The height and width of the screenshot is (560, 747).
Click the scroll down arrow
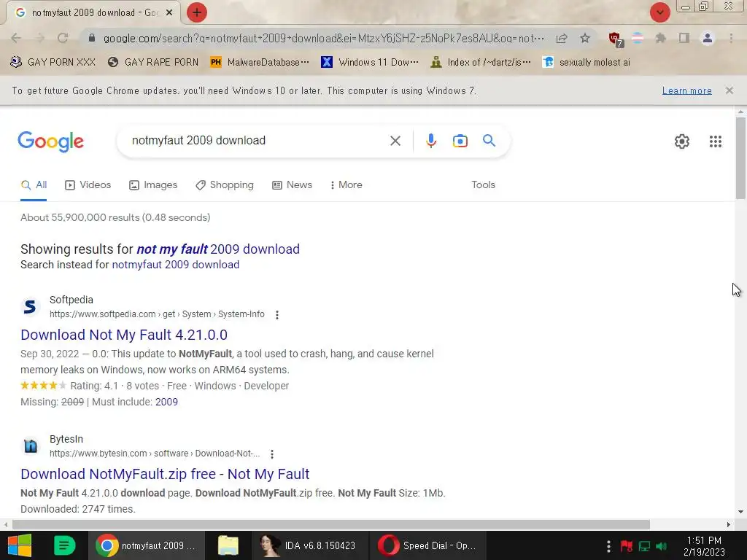tap(740, 513)
